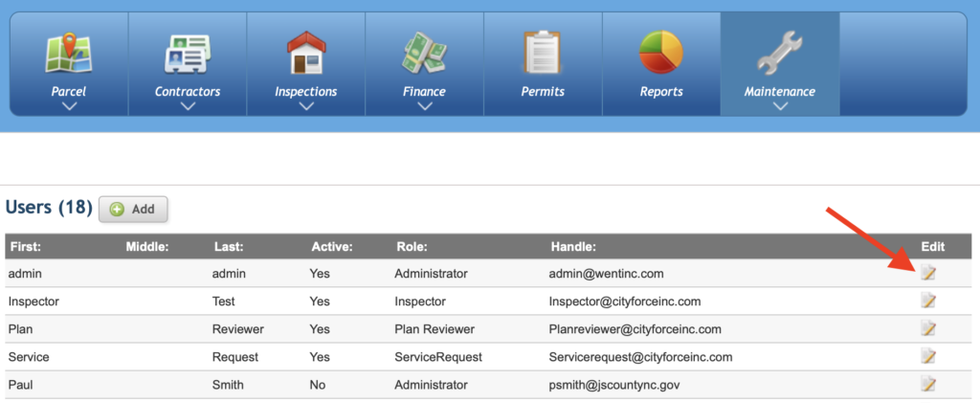This screenshot has height=403, width=980.
Task: Open the Reports pie chart icon
Action: [x=661, y=53]
